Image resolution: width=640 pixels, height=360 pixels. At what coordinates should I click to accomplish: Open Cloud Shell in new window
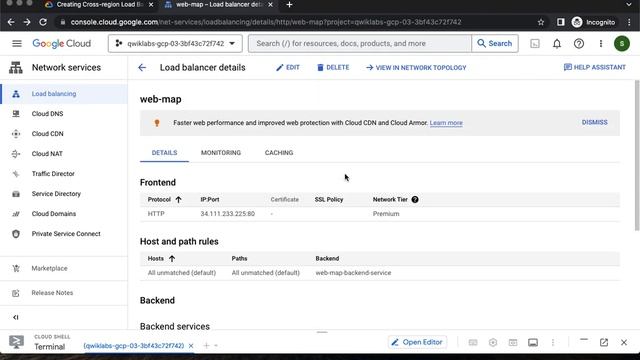(x=604, y=342)
